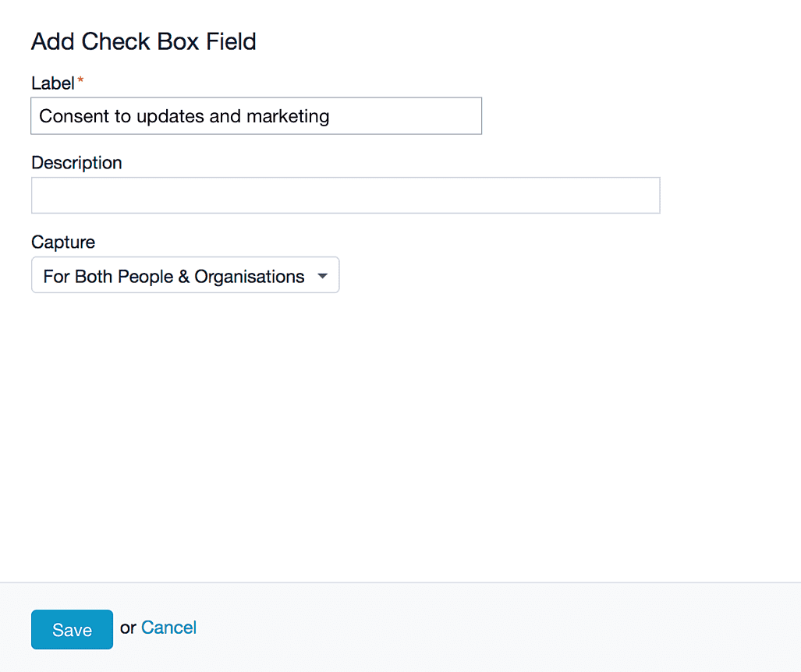Open the Capture dropdown
801x672 pixels.
[185, 275]
